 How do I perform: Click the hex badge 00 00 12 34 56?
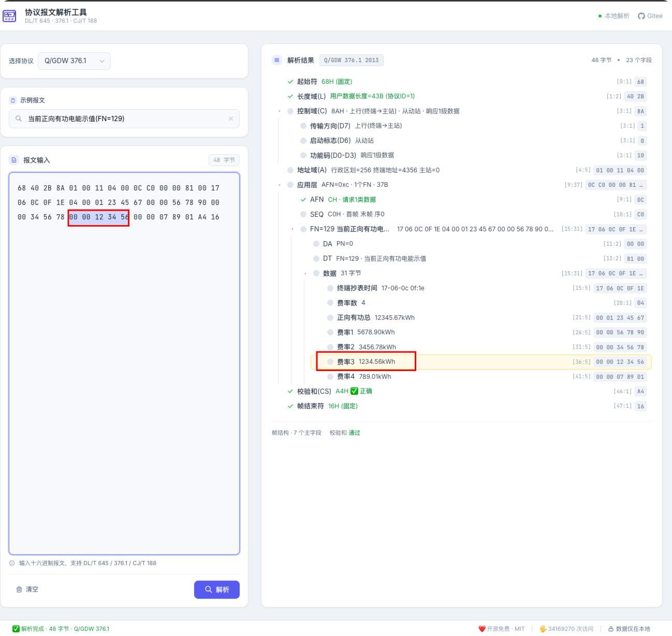[620, 362]
